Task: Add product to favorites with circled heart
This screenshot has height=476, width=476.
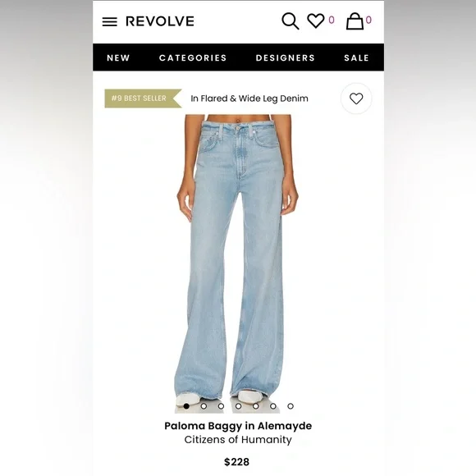Action: point(356,98)
